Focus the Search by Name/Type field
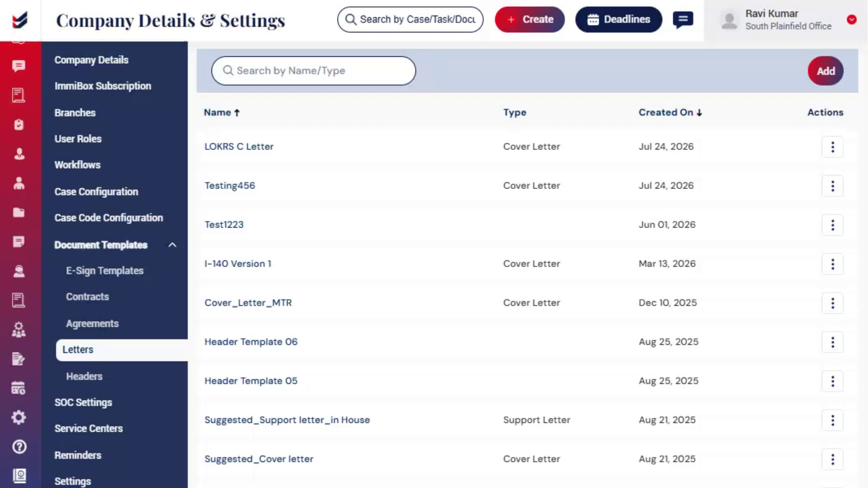 [314, 71]
